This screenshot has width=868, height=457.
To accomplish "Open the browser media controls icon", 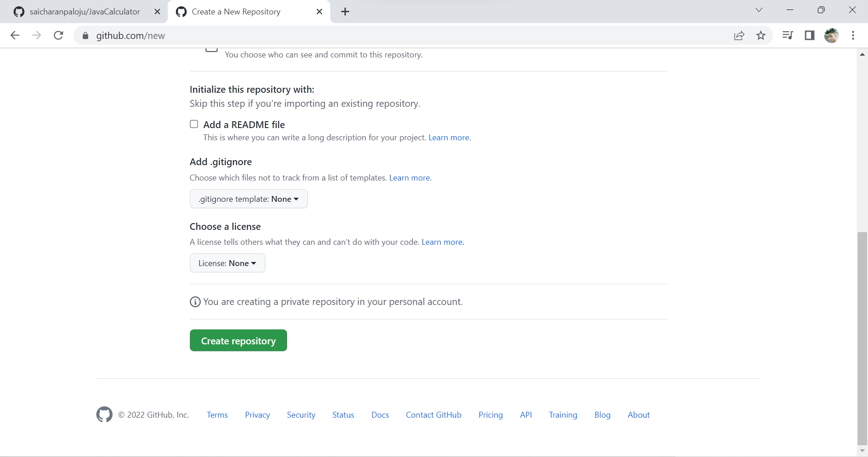I will click(x=787, y=36).
